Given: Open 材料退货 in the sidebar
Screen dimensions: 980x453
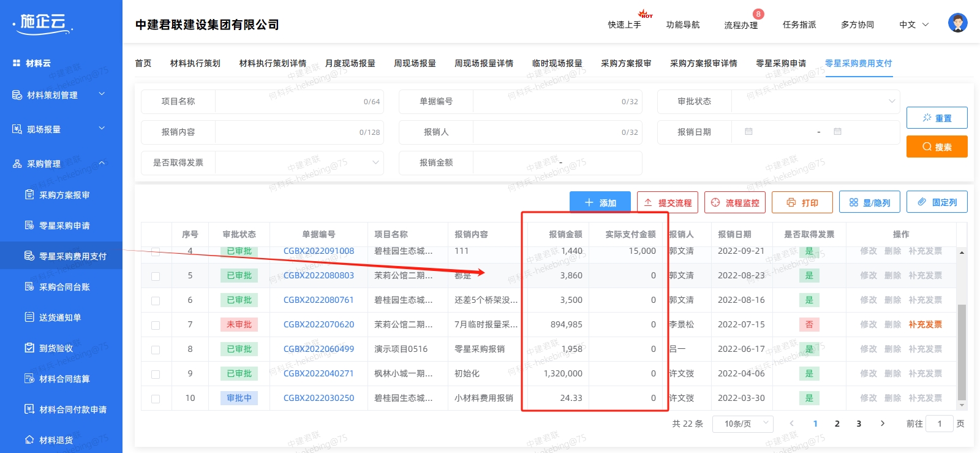Looking at the screenshot, I should (56, 440).
